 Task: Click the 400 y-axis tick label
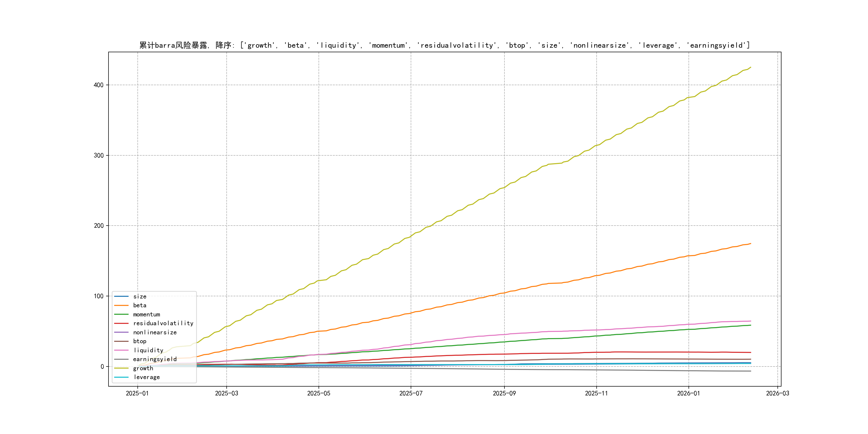98,85
